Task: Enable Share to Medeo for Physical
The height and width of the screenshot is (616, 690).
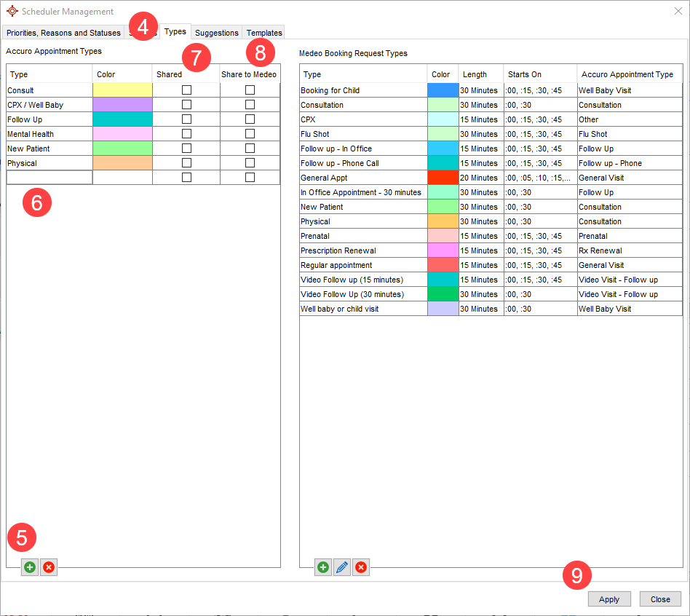Action: pyautogui.click(x=250, y=162)
